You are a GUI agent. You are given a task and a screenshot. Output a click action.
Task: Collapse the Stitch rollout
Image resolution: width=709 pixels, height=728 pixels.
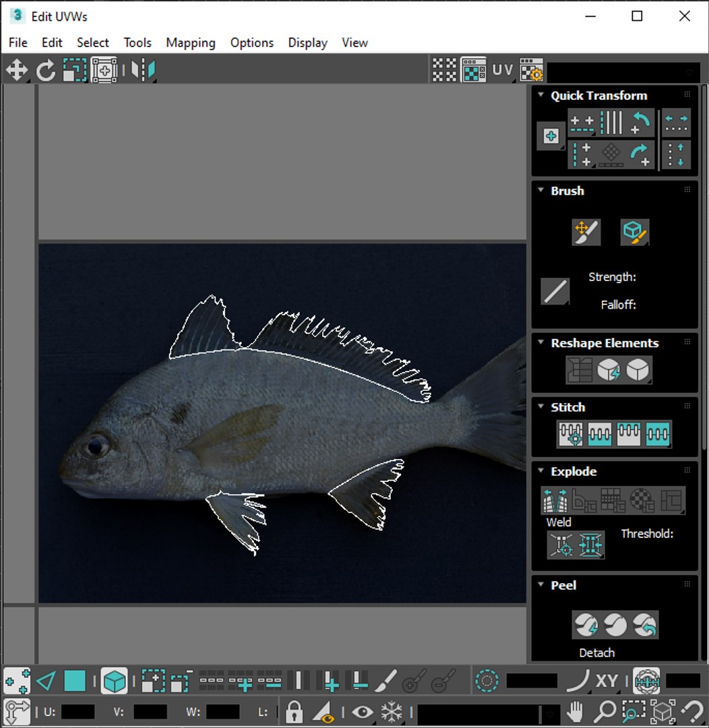tap(541, 406)
